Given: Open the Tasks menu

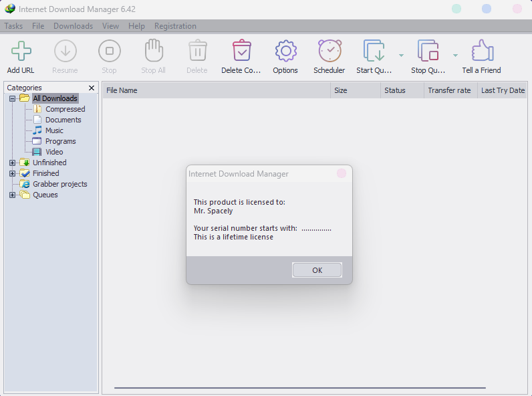Looking at the screenshot, I should (13, 26).
